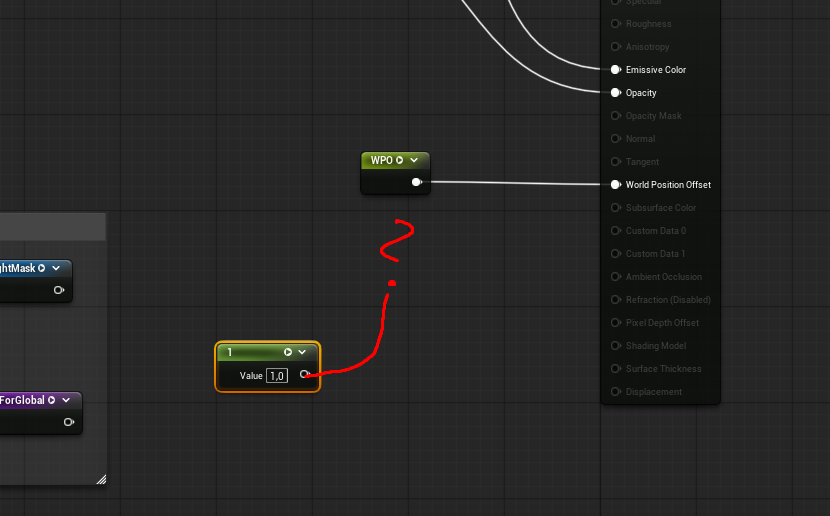
Task: Click the Pixel Depth Offset label
Action: [662, 323]
